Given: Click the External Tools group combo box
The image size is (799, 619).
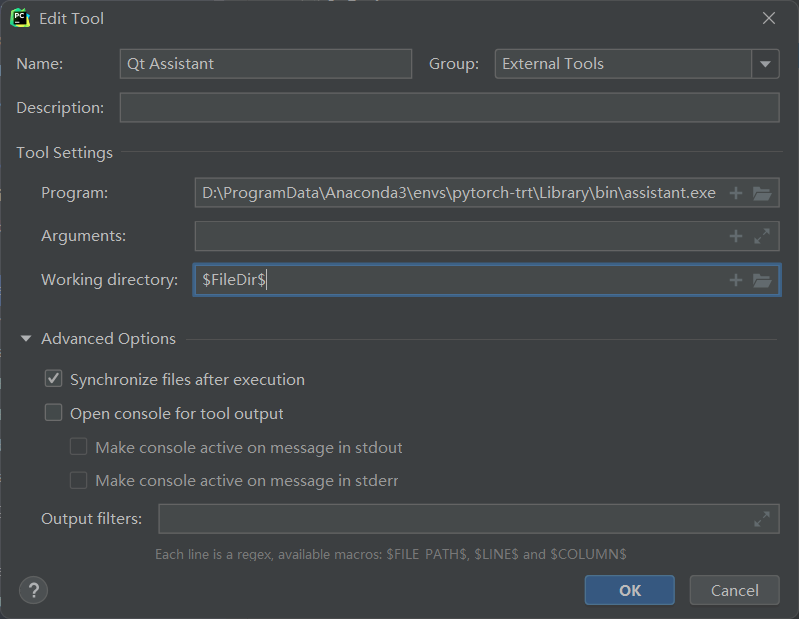Looking at the screenshot, I should coord(623,64).
